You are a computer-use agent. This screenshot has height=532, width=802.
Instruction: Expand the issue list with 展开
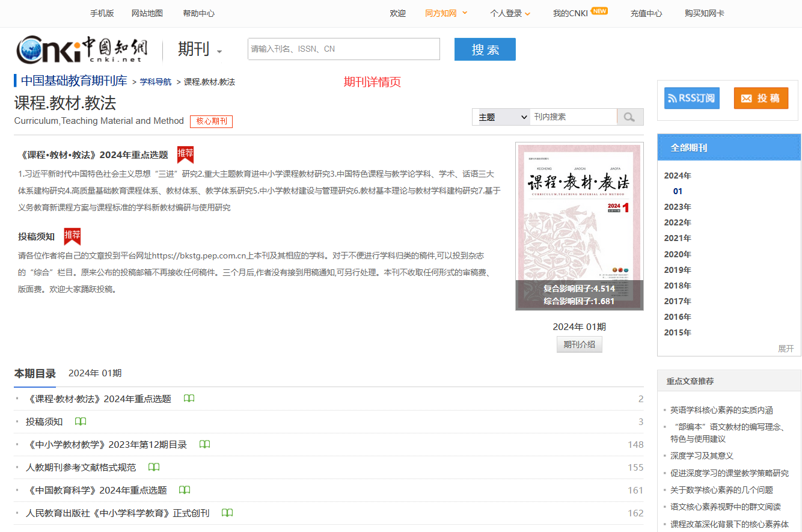tap(786, 348)
